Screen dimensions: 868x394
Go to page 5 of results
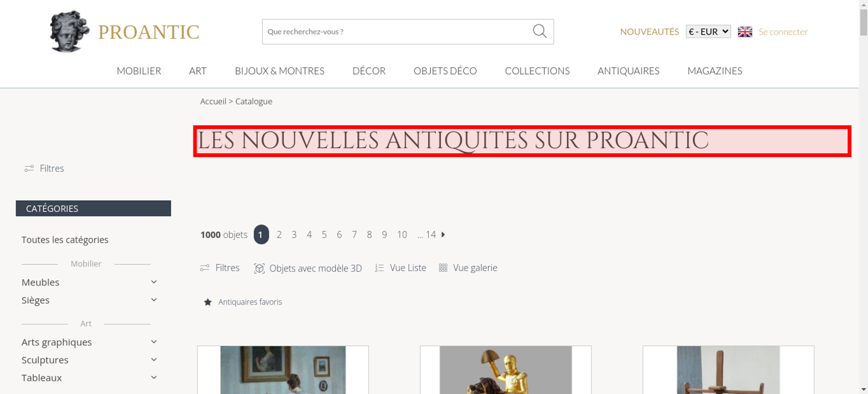tap(324, 235)
